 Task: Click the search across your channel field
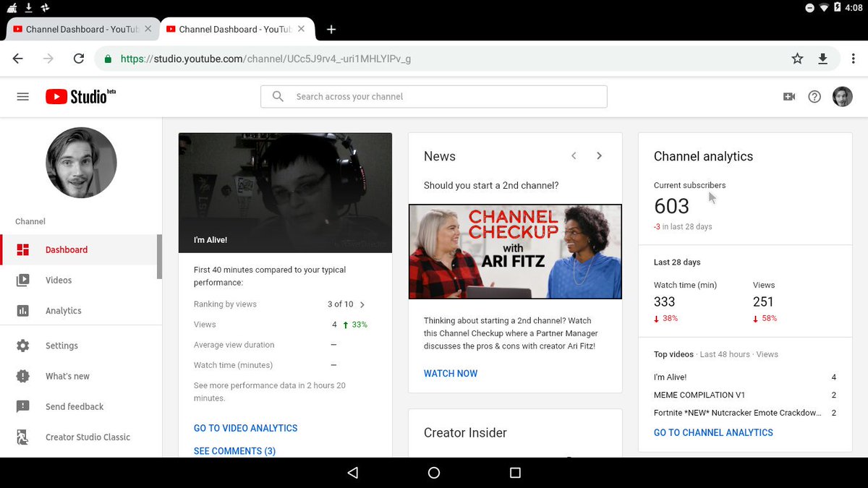[433, 96]
